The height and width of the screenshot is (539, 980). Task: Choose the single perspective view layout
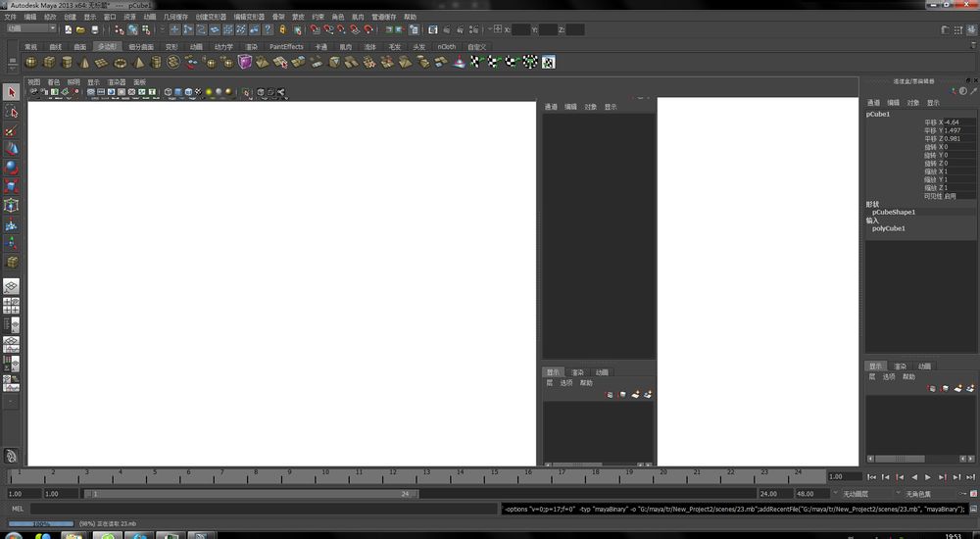tap(12, 286)
